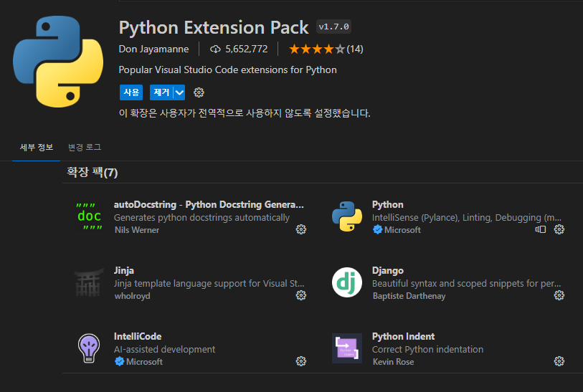The width and height of the screenshot is (583, 392).
Task: Click 'Generates python docstrings automatically' text
Action: click(x=202, y=217)
